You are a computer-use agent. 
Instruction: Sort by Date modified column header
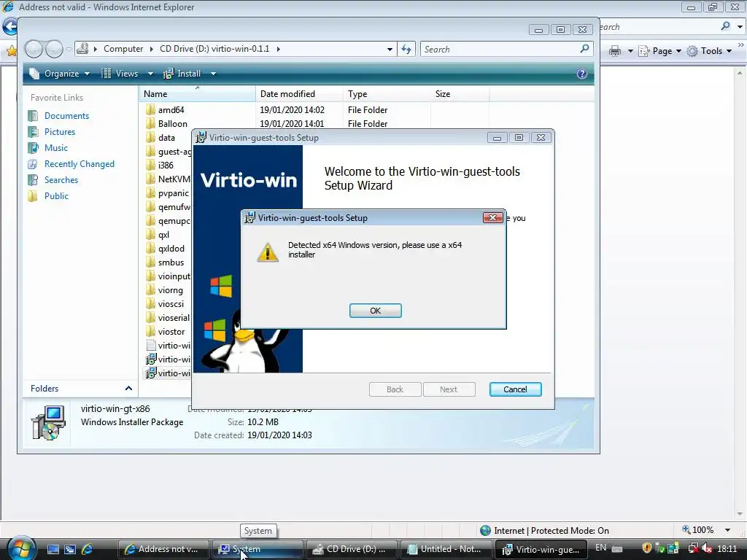click(x=299, y=94)
